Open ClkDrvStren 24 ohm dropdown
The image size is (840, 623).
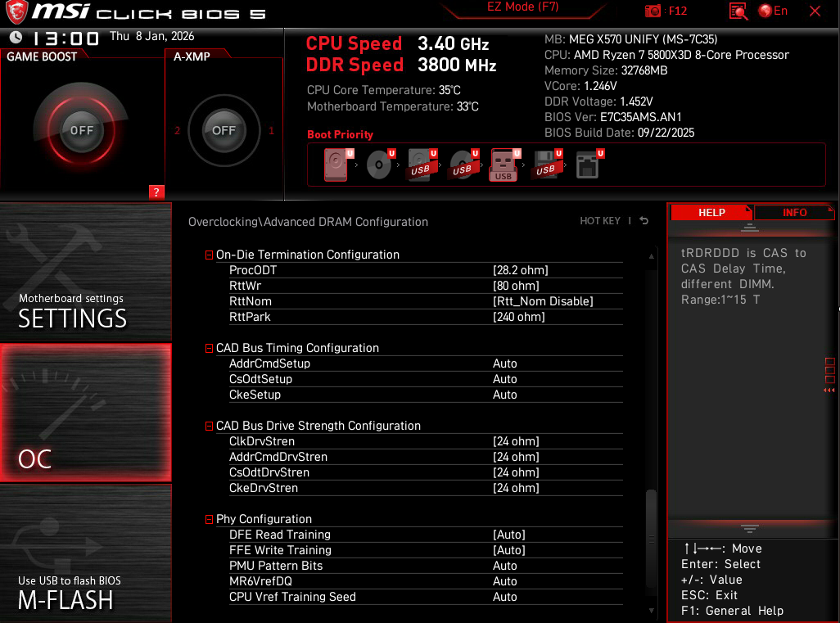(x=516, y=441)
